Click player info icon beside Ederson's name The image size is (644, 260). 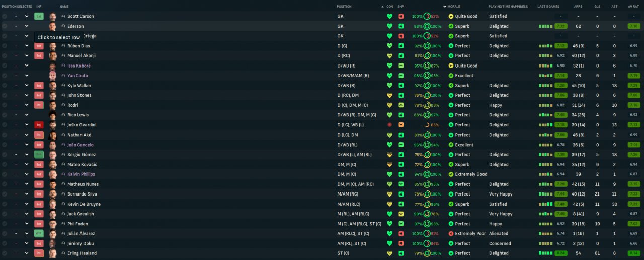coord(63,26)
